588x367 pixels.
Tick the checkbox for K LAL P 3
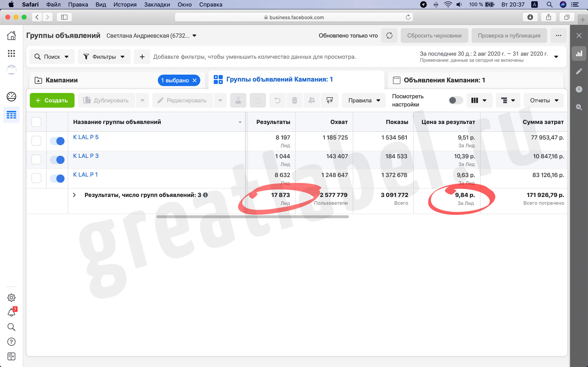(37, 159)
